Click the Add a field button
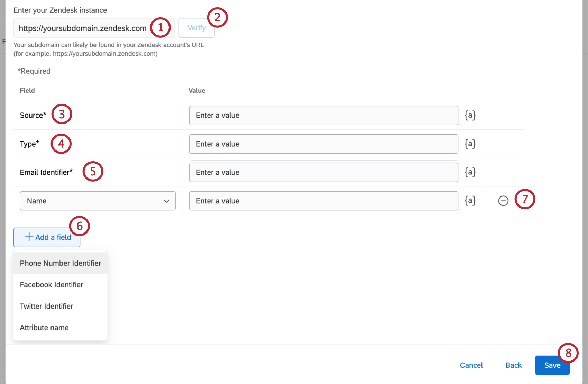The height and width of the screenshot is (384, 588). coord(47,237)
